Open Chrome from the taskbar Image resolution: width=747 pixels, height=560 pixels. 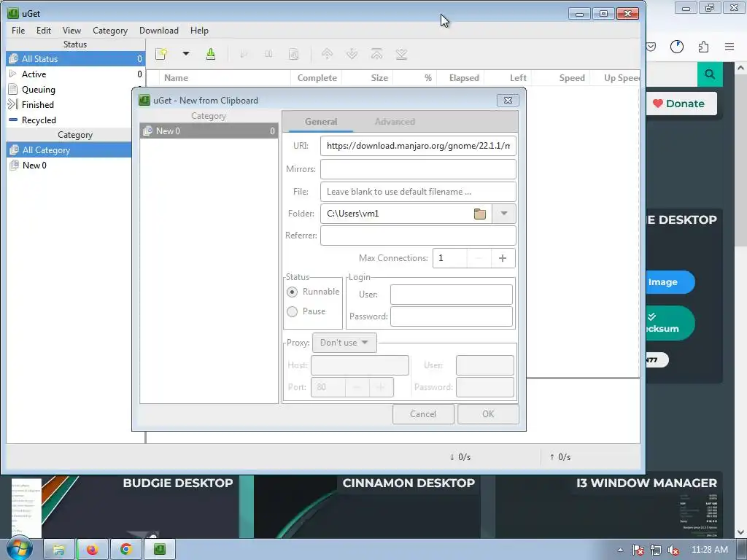tap(125, 550)
